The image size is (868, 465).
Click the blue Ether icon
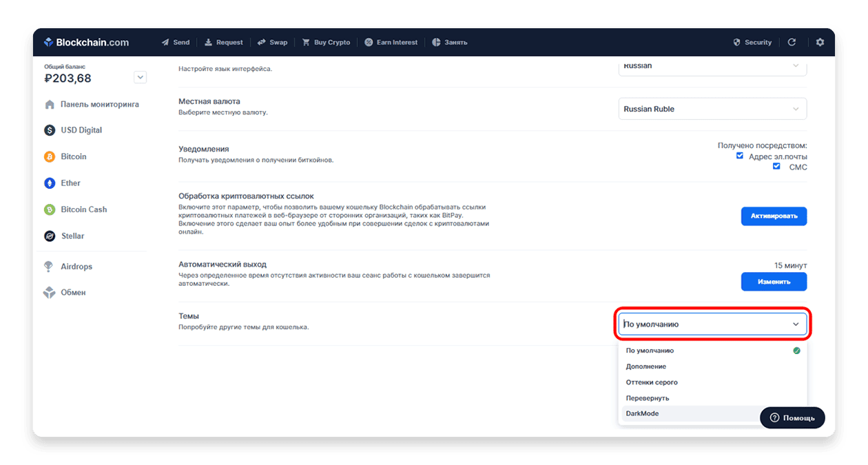[50, 183]
